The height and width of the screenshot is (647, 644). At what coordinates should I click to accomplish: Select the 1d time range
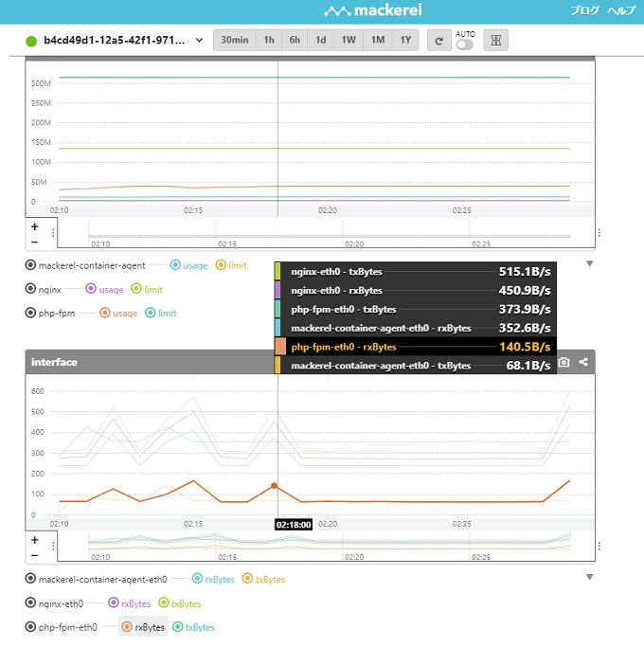click(x=320, y=40)
